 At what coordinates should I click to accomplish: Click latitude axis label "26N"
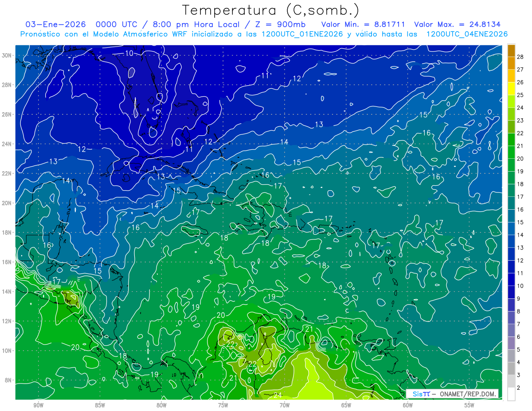(8, 114)
